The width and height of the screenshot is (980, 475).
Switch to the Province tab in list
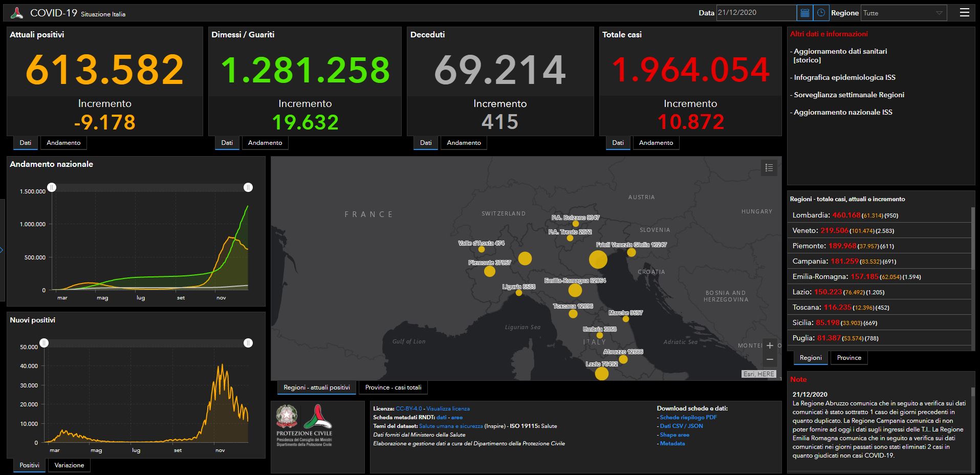coord(849,358)
